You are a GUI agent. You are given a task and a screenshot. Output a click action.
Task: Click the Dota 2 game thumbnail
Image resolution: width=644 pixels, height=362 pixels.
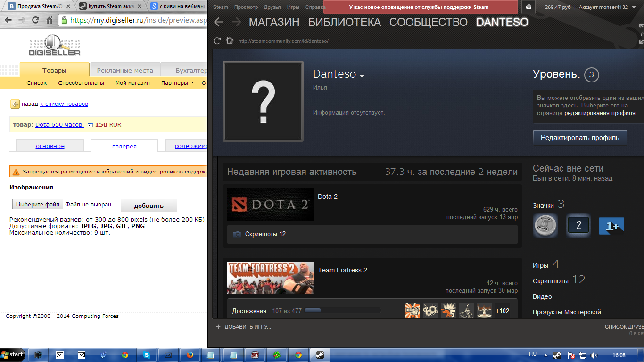271,204
